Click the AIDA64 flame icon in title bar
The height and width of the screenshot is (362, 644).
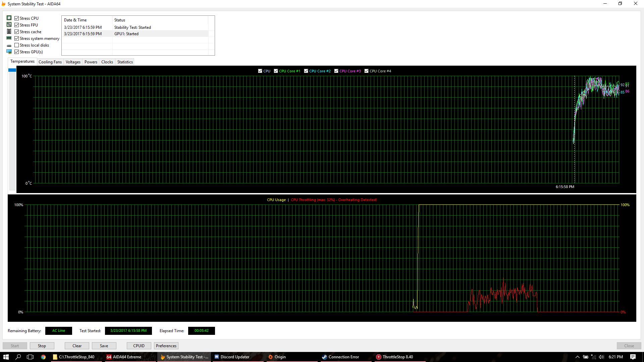tap(4, 4)
